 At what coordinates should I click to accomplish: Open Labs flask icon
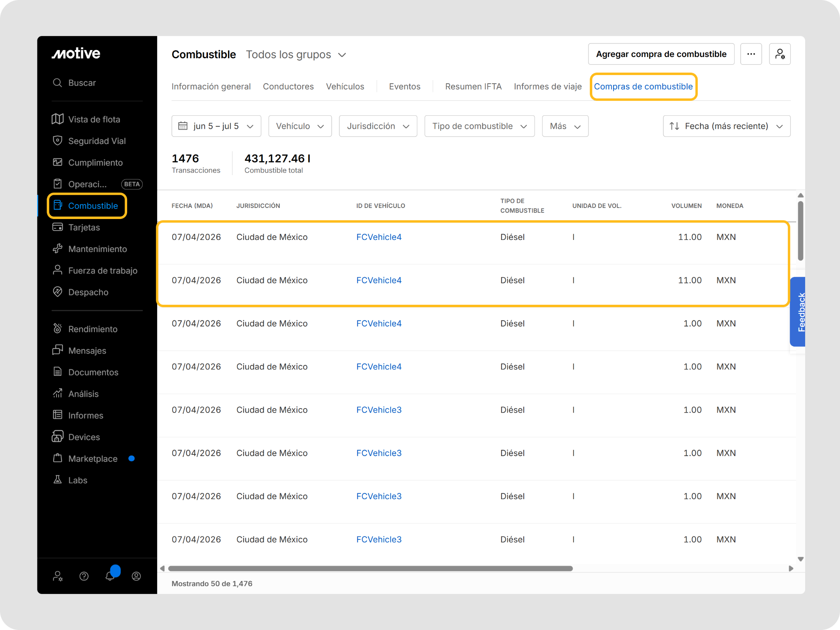click(x=57, y=479)
